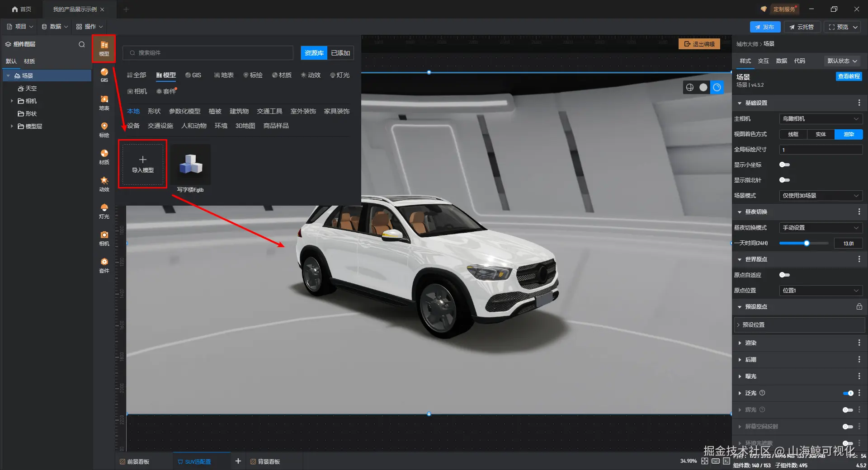Click the 首页 home icon
This screenshot has height=470, width=868.
(x=15, y=9)
